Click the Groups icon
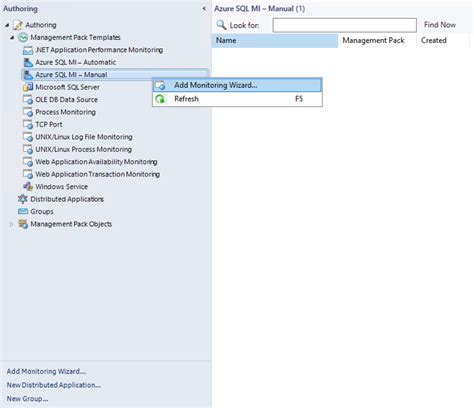The height and width of the screenshot is (408, 474). [23, 211]
